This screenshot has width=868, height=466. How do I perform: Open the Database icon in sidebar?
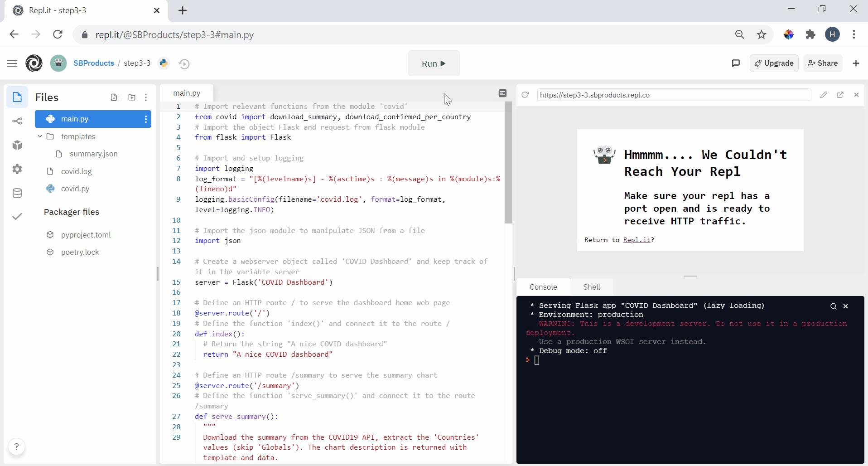pos(17,193)
